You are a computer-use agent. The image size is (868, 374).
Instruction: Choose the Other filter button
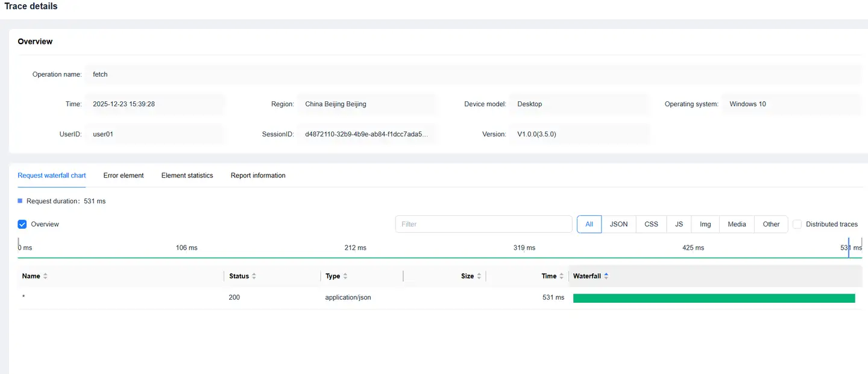[771, 224]
